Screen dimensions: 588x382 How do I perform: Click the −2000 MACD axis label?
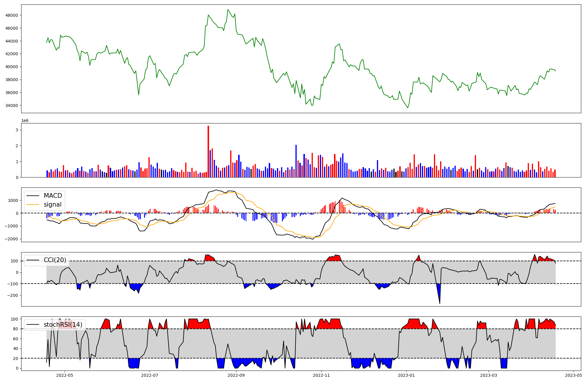[x=11, y=239]
